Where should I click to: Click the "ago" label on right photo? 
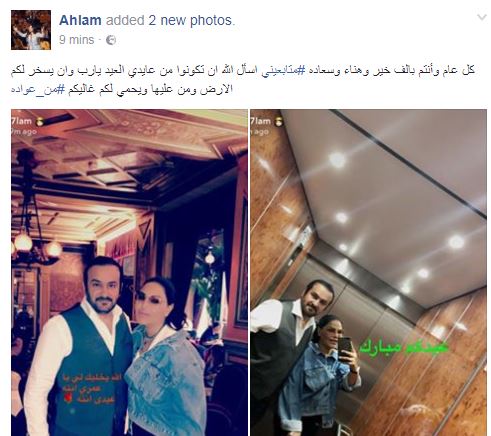pyautogui.click(x=260, y=132)
